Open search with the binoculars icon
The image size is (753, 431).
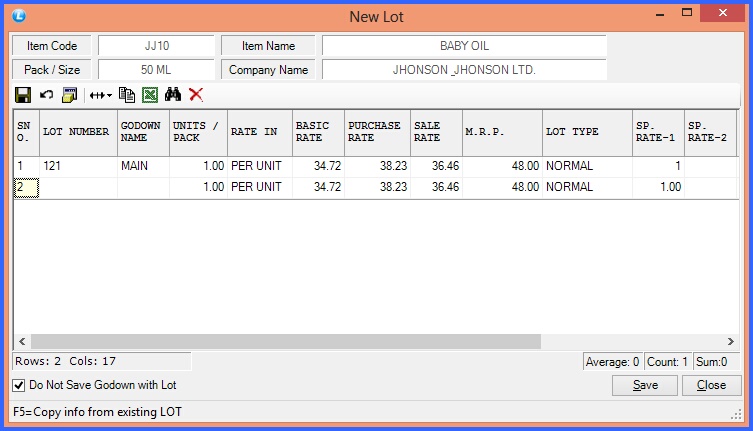(172, 95)
